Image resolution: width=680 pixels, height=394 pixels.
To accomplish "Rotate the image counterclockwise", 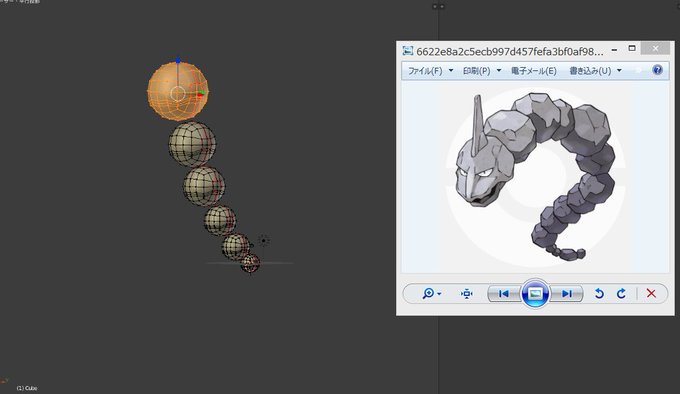I will pos(599,293).
